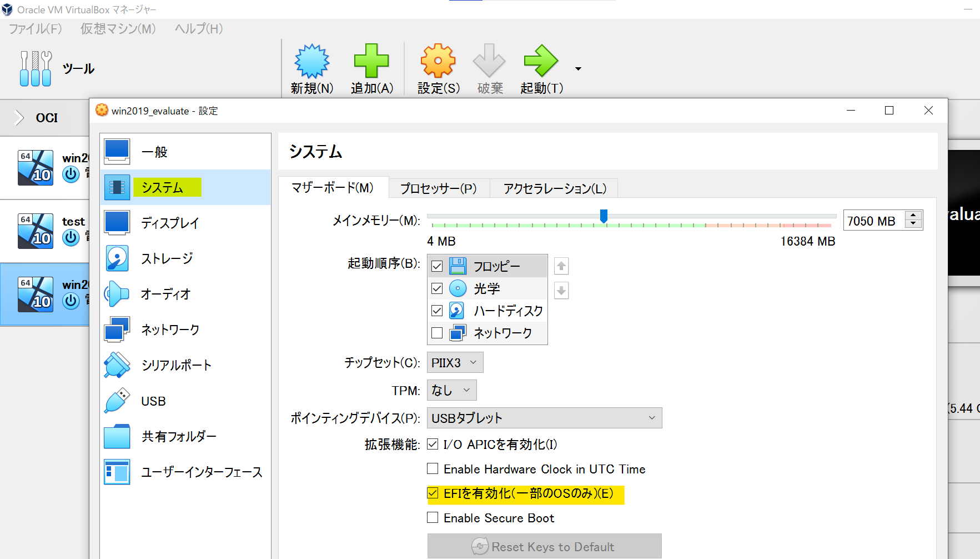Switch to アクセラレーション(L) tab
The width and height of the screenshot is (980, 559).
(x=554, y=188)
